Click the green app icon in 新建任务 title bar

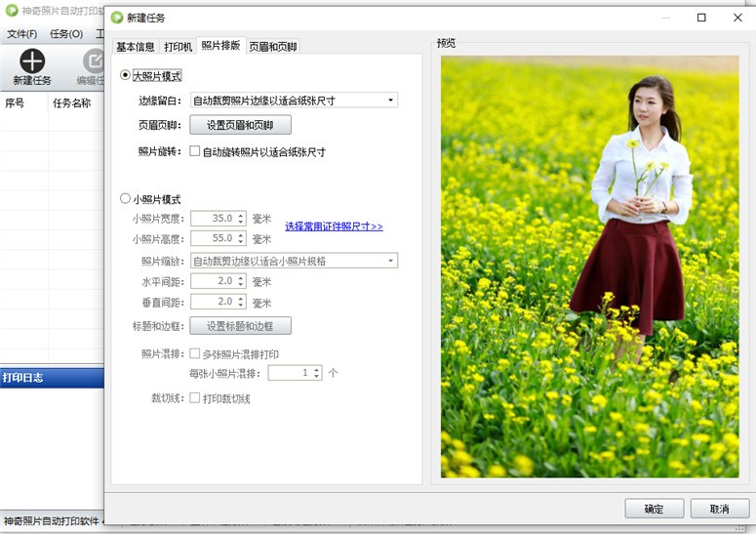(117, 18)
